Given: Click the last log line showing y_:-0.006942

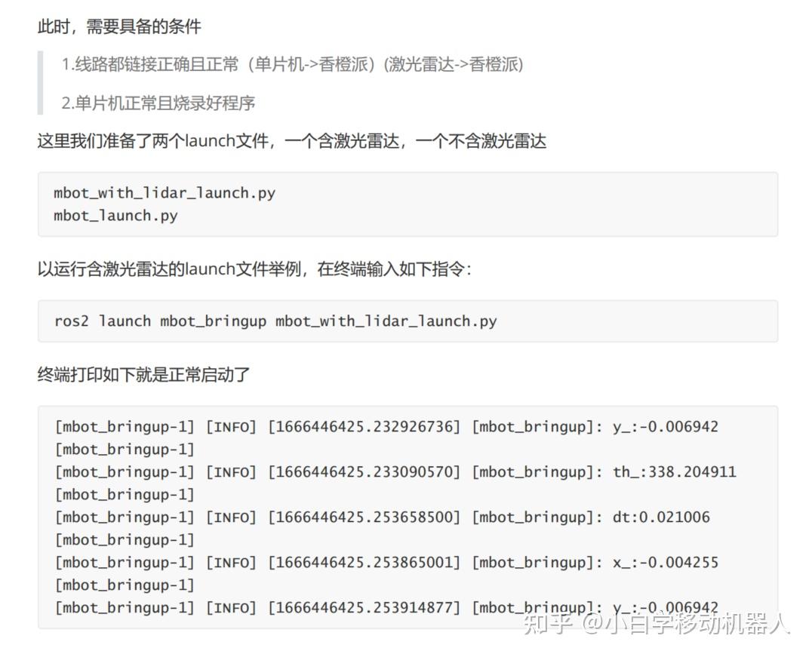Looking at the screenshot, I should pyautogui.click(x=385, y=607).
